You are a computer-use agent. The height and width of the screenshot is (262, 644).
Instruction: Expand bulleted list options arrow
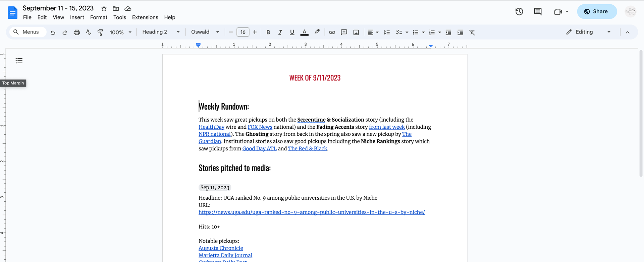[423, 32]
